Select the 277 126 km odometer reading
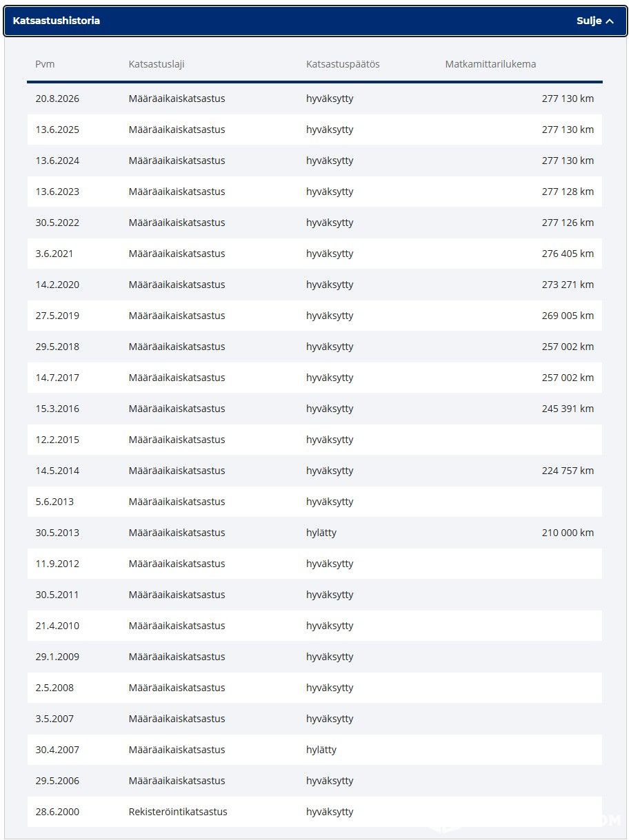 point(568,223)
